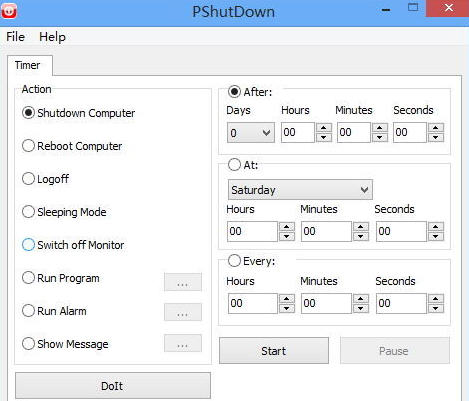This screenshot has width=469, height=401.
Task: Select the Show Message radio button
Action: (28, 344)
